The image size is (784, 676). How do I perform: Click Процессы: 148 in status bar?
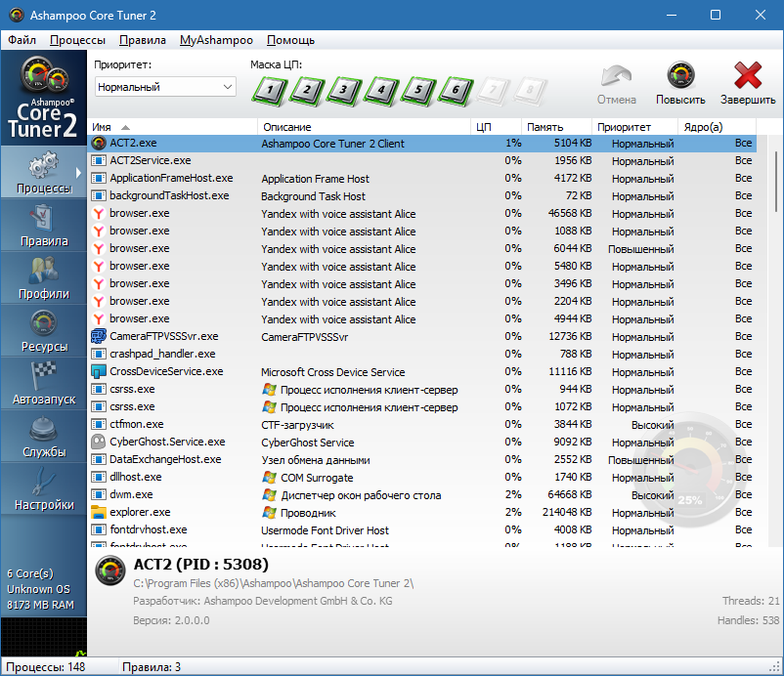point(46,667)
